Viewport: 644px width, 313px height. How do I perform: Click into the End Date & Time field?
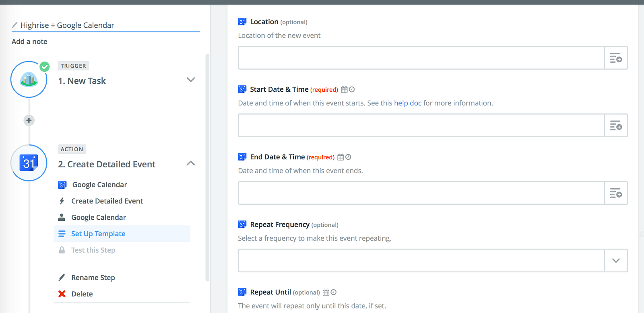[x=421, y=193]
